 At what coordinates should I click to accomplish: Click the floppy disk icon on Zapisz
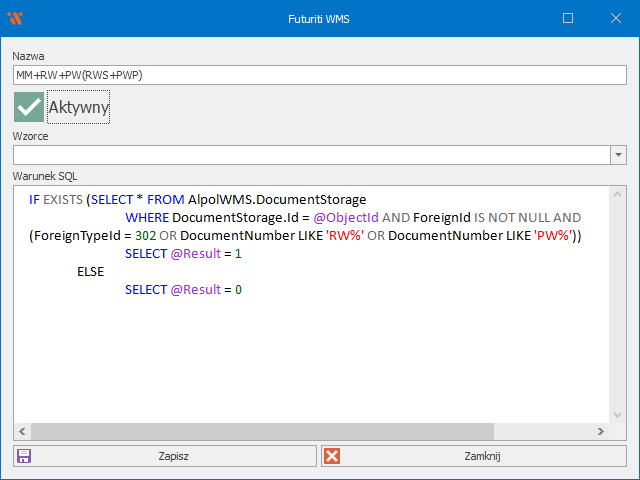[24, 456]
